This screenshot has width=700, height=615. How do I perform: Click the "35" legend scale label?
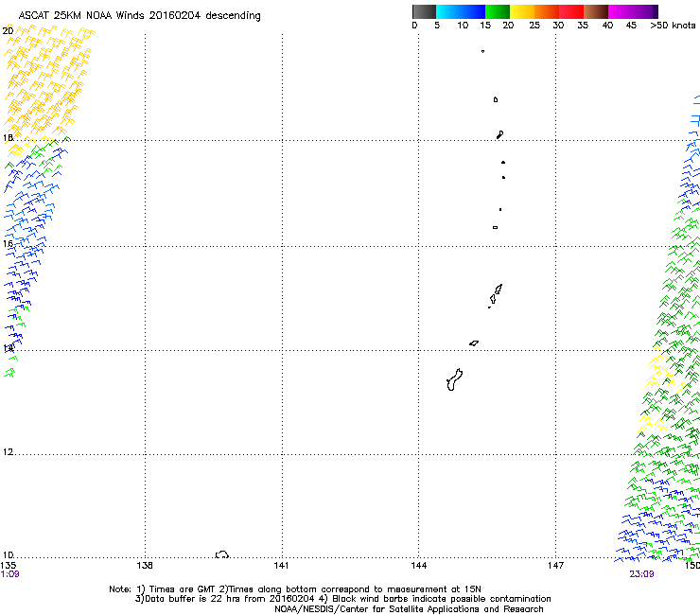583,26
